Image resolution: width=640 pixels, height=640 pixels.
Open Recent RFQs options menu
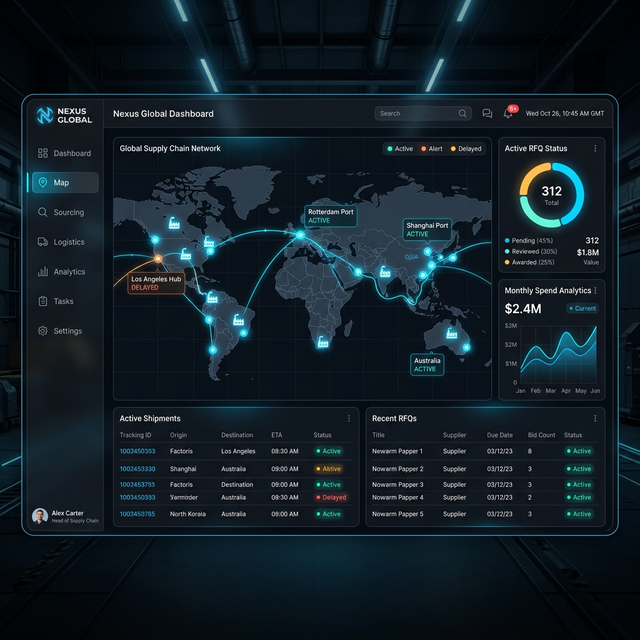[x=595, y=418]
